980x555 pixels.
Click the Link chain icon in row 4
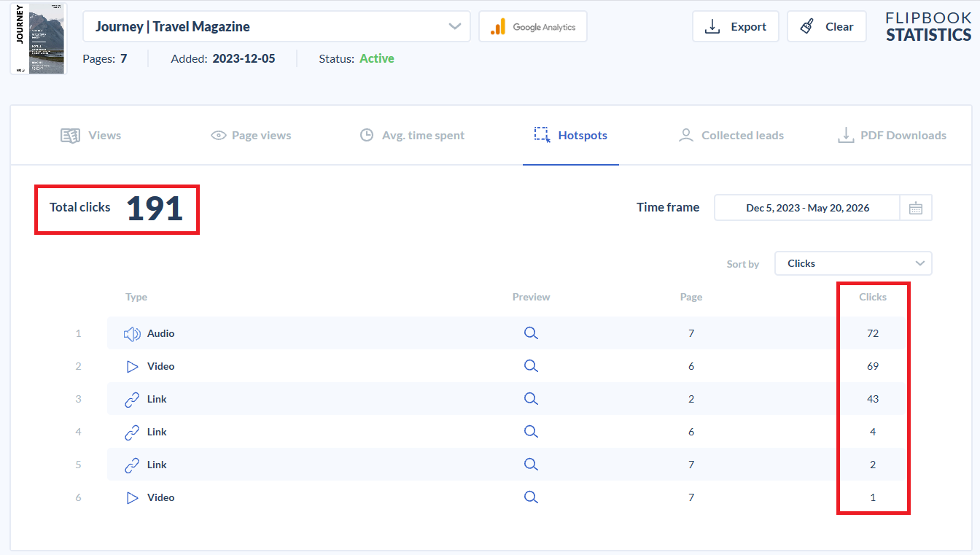point(132,432)
